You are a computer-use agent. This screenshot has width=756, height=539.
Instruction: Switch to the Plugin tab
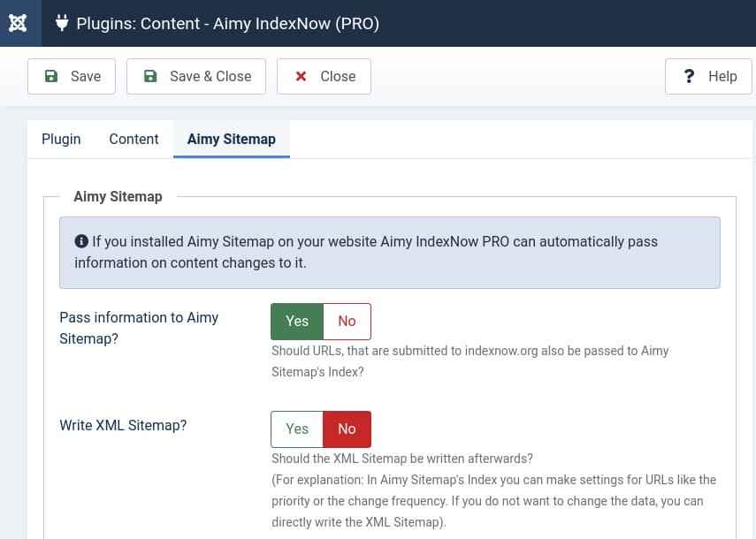tap(61, 139)
